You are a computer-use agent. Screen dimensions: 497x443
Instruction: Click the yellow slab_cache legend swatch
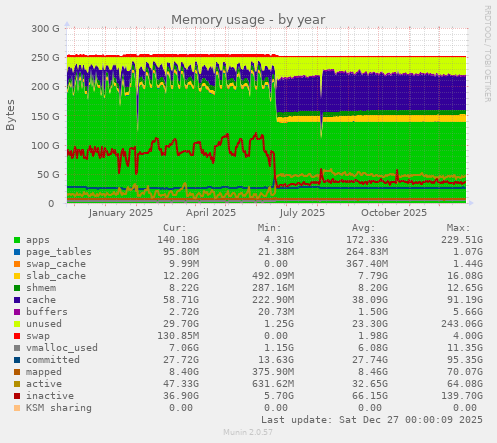[17, 276]
